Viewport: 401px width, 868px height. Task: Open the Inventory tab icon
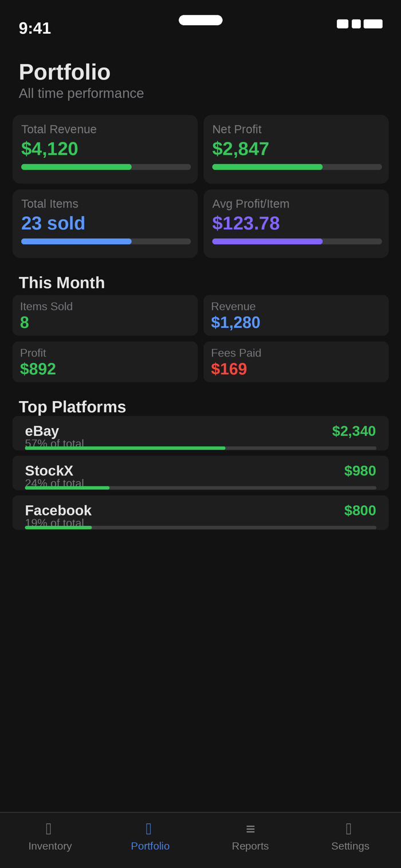pos(49,829)
